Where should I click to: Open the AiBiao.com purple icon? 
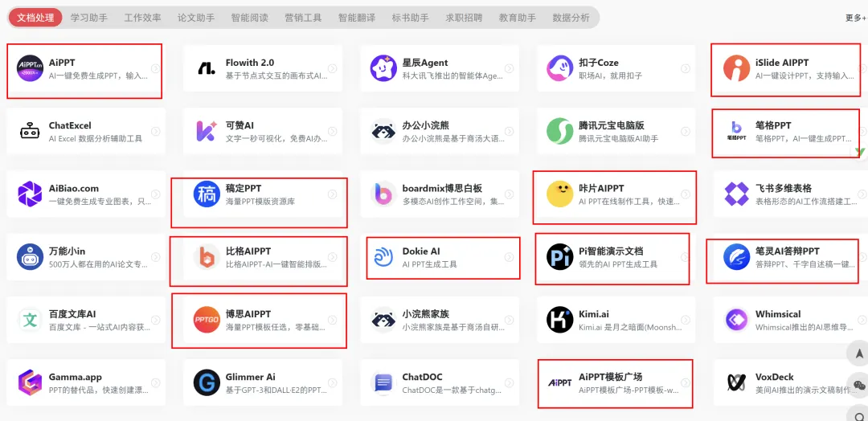30,194
